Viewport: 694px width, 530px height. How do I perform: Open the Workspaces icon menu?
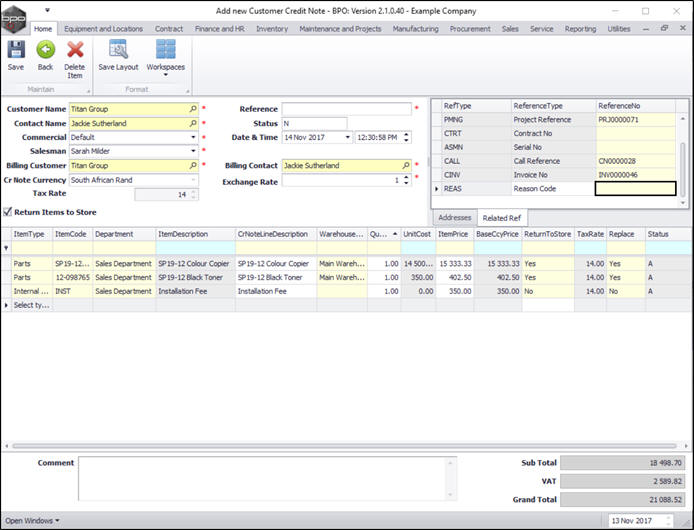pos(166,50)
